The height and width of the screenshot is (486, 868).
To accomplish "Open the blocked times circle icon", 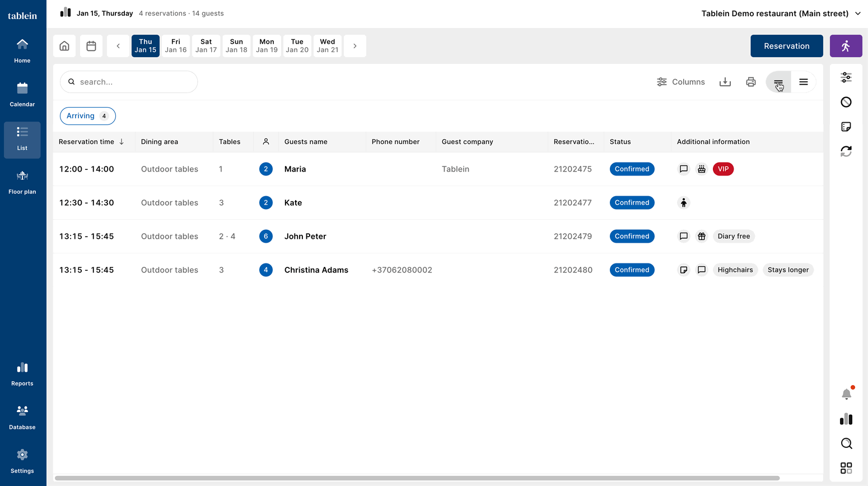I will (846, 102).
